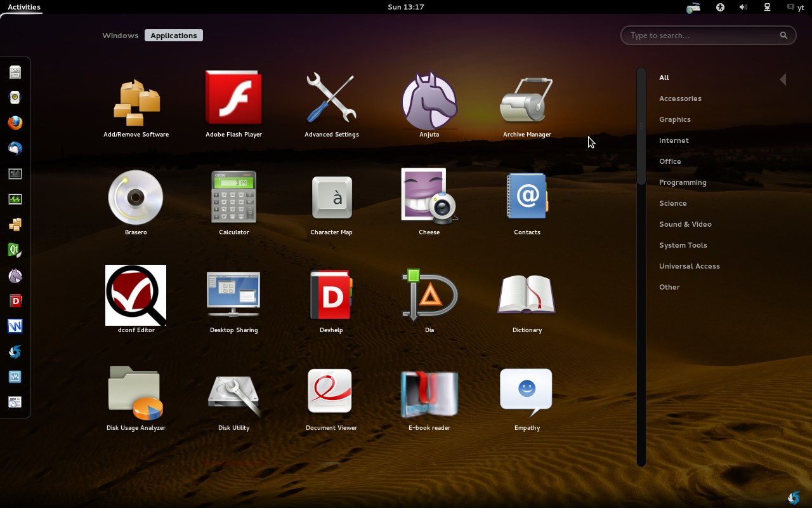Show the Other category apps
This screenshot has width=812, height=508.
click(x=669, y=287)
